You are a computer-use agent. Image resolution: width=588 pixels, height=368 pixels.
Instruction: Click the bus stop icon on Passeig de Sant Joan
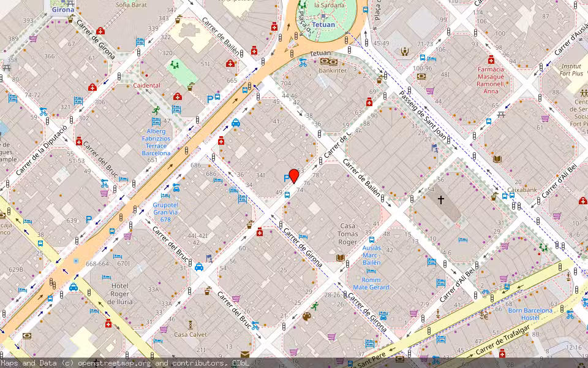(422, 57)
